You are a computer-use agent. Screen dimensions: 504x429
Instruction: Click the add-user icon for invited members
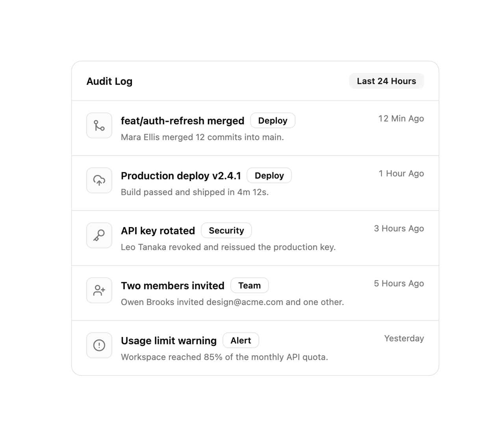click(x=99, y=290)
